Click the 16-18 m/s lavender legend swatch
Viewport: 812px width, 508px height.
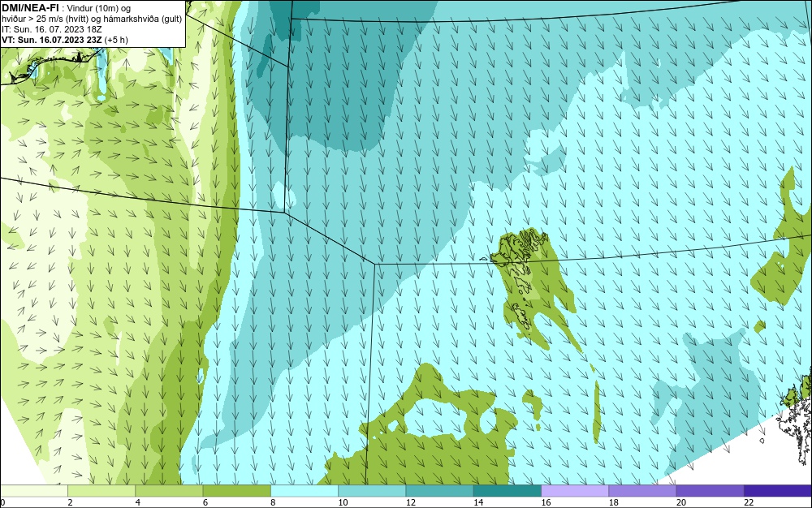click(x=575, y=490)
